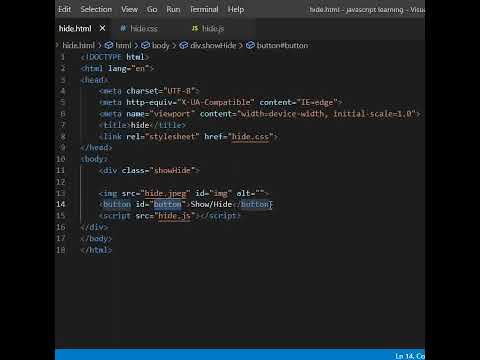Open the View menu
Screen dimensions: 480x360
pyautogui.click(x=129, y=9)
